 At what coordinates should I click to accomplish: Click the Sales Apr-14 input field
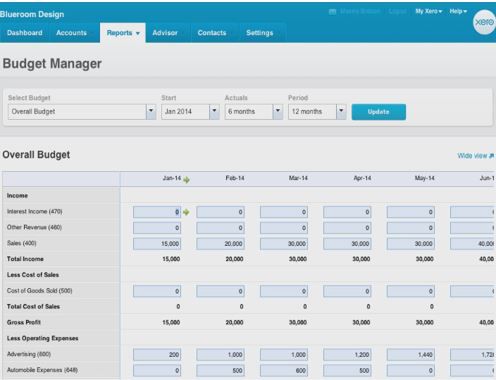[x=347, y=244]
